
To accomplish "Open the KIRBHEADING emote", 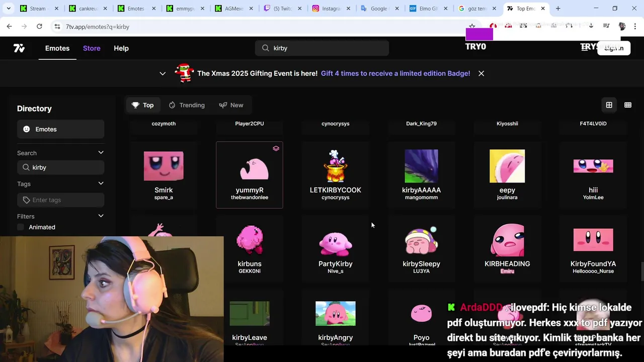I will (507, 248).
